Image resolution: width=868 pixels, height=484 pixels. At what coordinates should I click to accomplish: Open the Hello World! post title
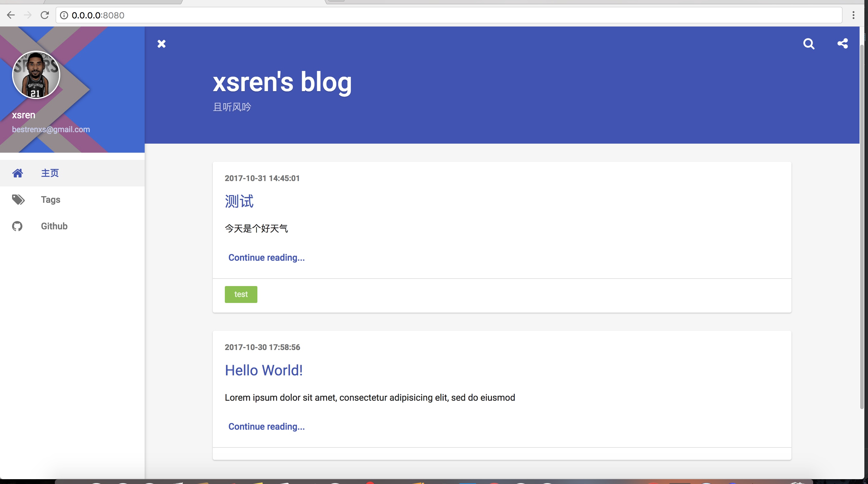pos(263,370)
